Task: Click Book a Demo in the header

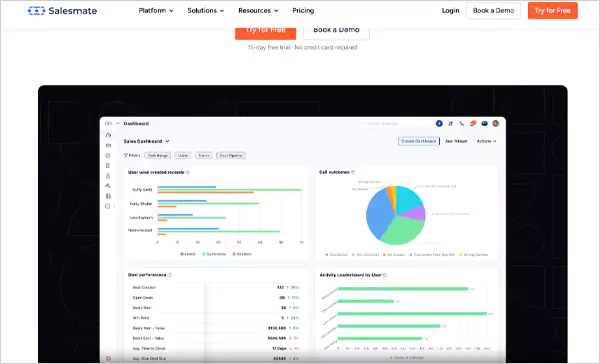Action: click(493, 11)
